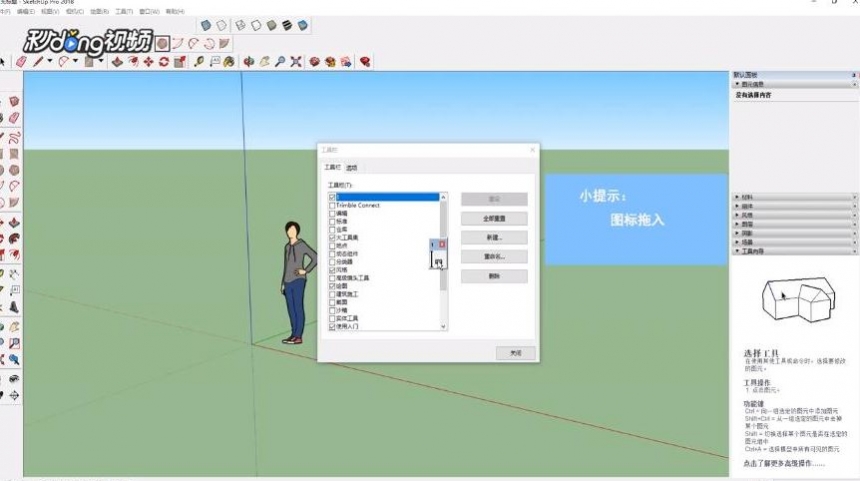Click the 删除 button
This screenshot has height=481, width=860.
point(494,276)
